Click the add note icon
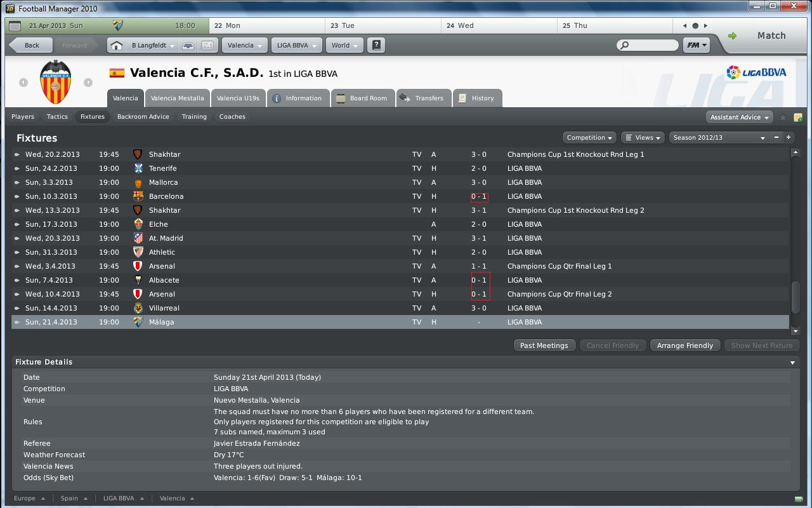Screen dimensions: 812x508 pos(798,117)
